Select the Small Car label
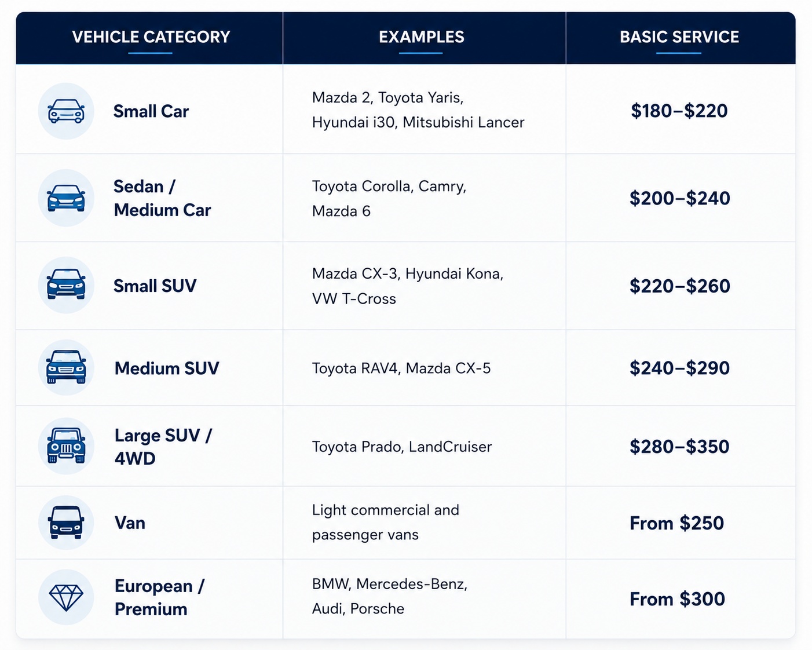 click(x=151, y=111)
